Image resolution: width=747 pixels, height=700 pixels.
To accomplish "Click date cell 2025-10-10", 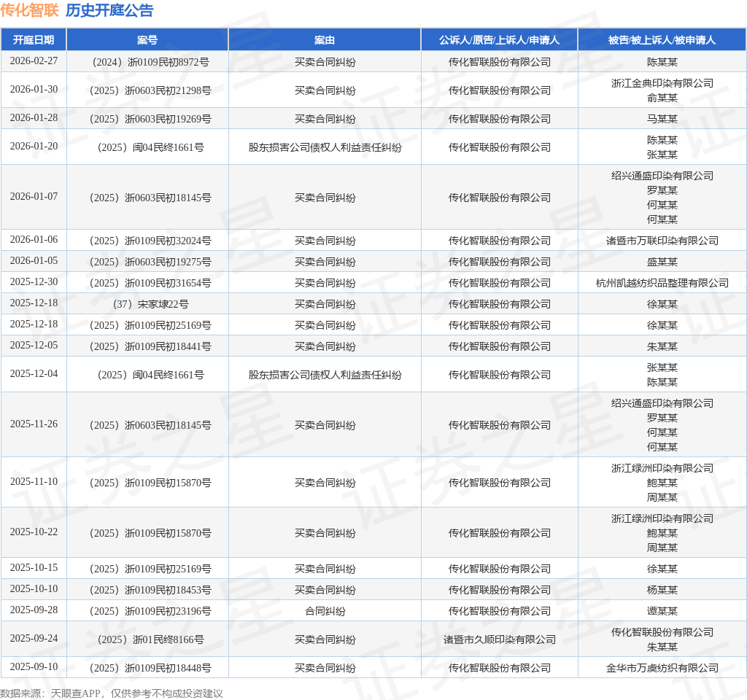I will 34,589.
